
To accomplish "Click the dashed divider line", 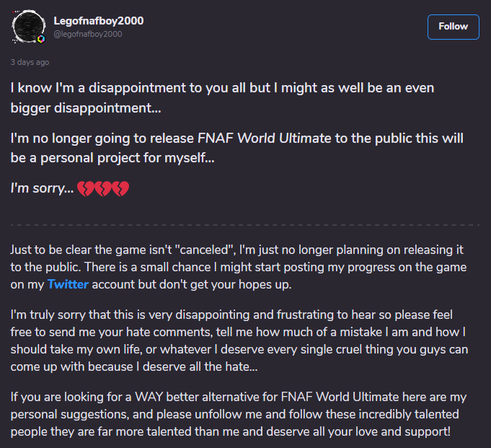I will [x=245, y=225].
